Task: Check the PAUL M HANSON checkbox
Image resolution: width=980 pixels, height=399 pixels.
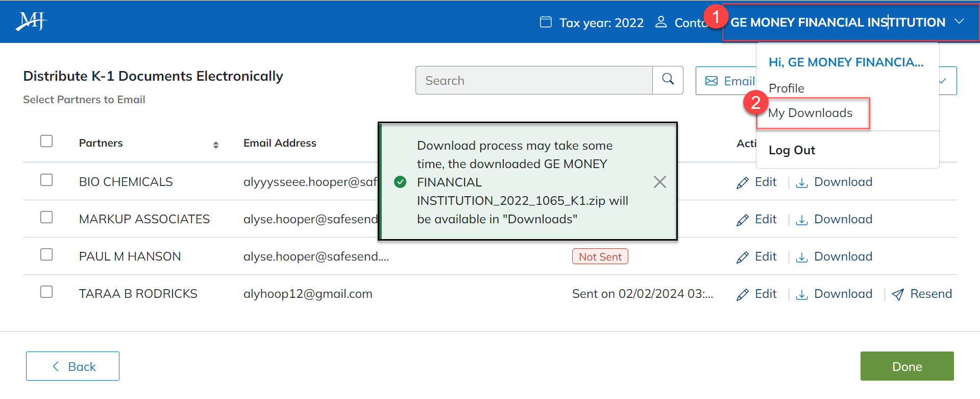Action: (x=46, y=254)
